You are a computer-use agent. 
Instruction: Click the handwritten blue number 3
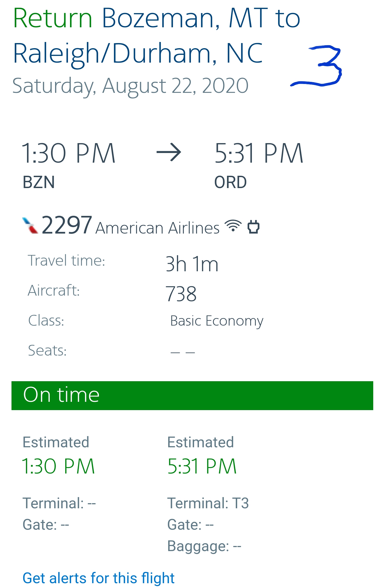pos(318,66)
